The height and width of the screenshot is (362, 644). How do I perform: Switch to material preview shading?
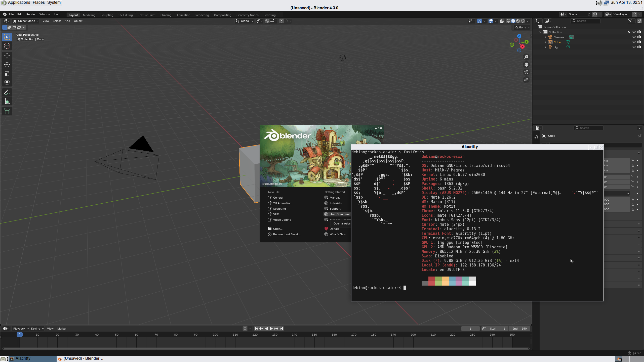[x=518, y=21]
